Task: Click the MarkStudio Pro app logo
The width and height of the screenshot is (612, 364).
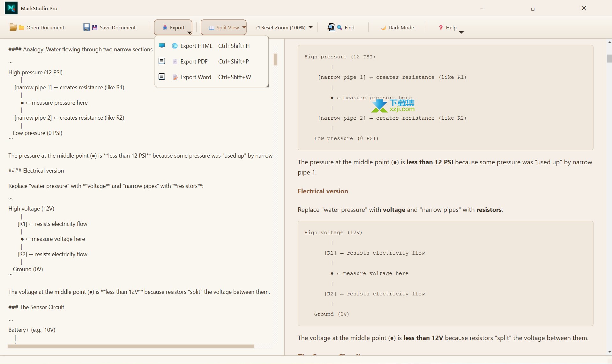Action: 11,8
